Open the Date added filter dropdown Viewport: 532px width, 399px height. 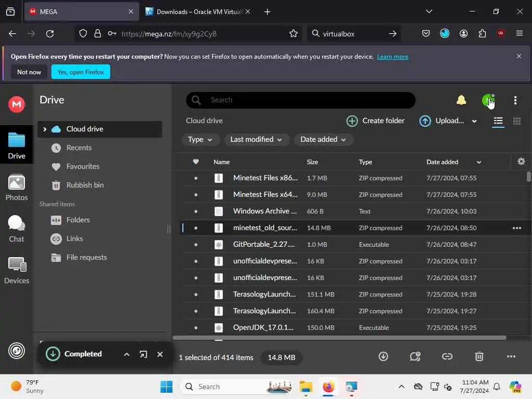tap(323, 139)
